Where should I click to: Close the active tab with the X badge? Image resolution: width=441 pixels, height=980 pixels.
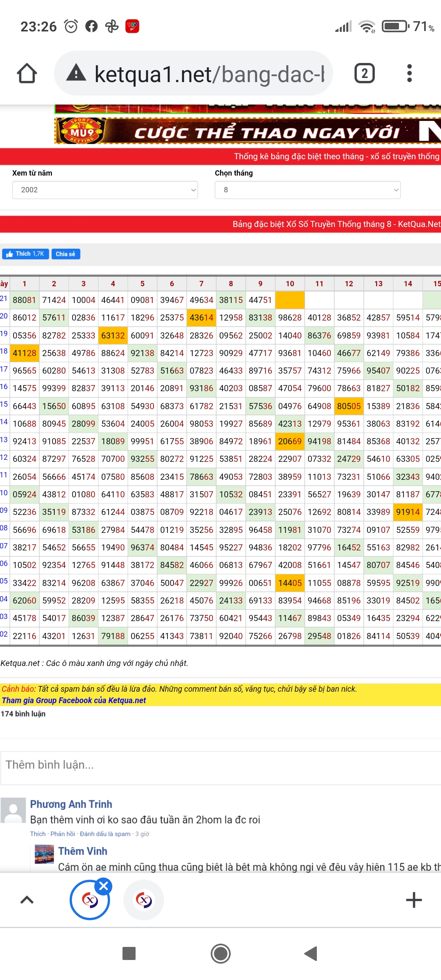[x=104, y=886]
